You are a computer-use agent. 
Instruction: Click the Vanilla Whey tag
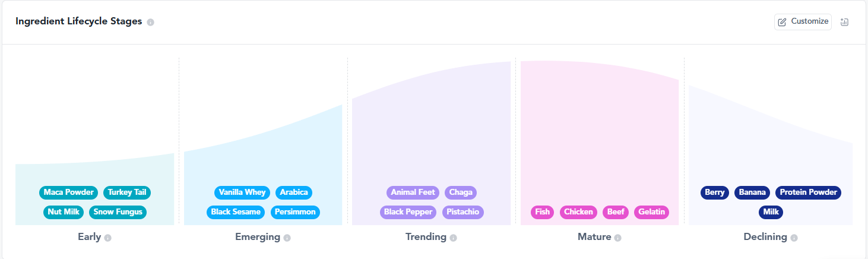click(242, 192)
